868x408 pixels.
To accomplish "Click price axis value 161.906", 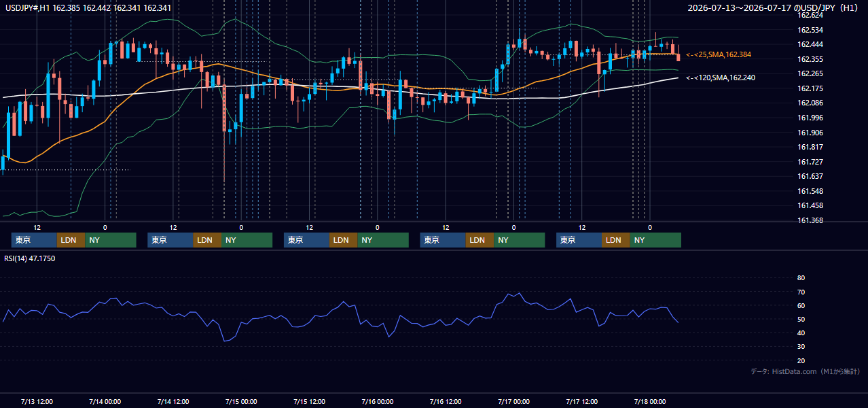I will [x=810, y=133].
